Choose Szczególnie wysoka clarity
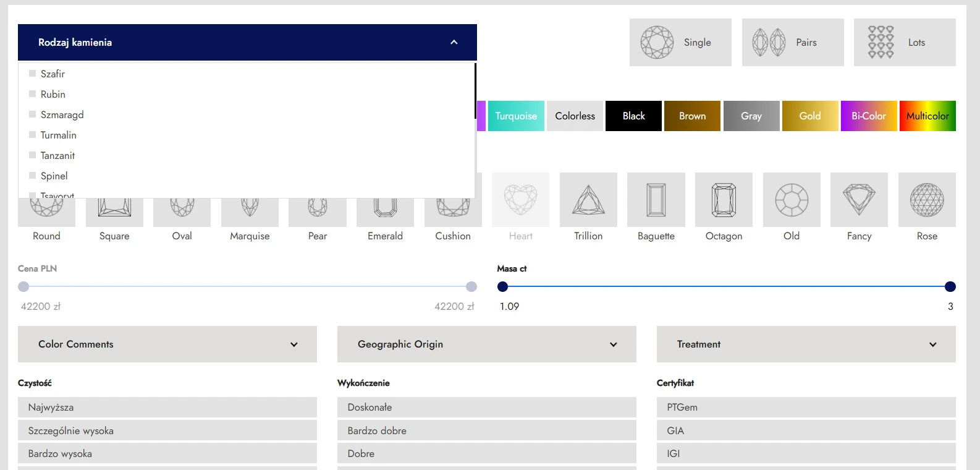980x470 pixels. tap(167, 430)
